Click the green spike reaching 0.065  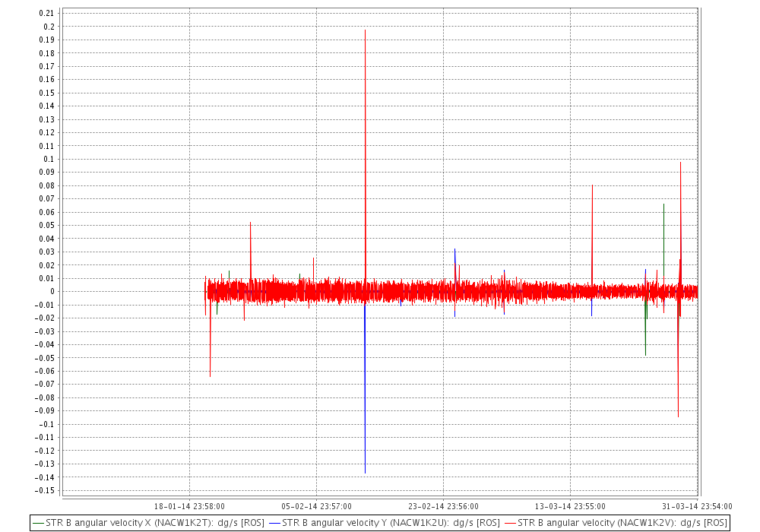[663, 205]
